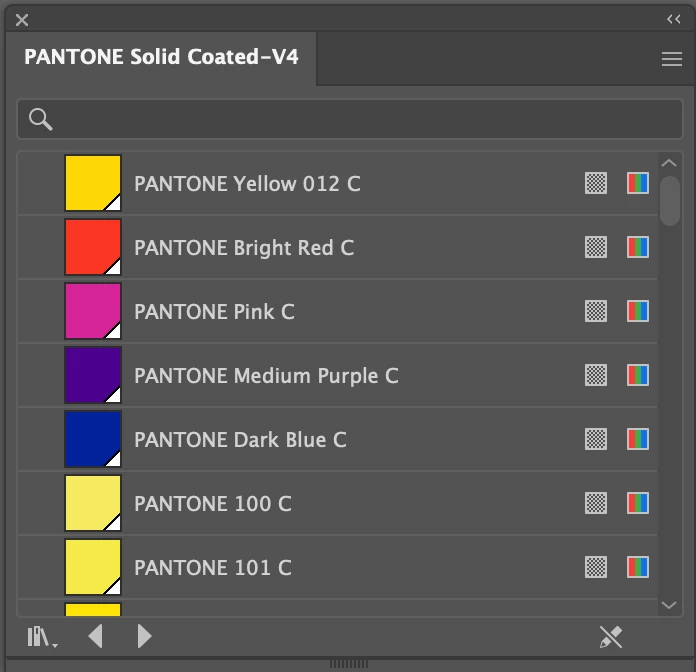Collapse the panel with the double-chevron
Screen dimensions: 696x672
tap(673, 19)
